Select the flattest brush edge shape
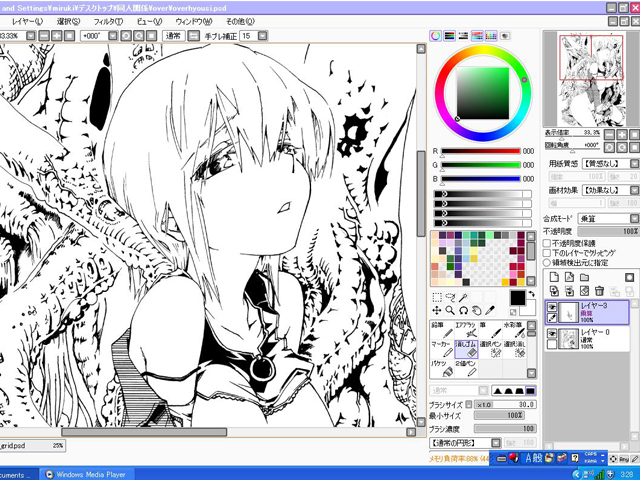 (530, 391)
